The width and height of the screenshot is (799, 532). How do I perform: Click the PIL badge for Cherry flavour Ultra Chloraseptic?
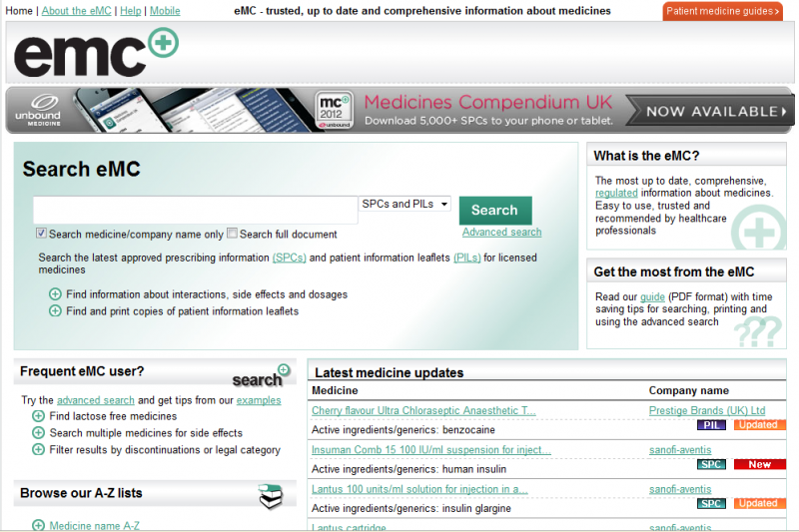[711, 425]
